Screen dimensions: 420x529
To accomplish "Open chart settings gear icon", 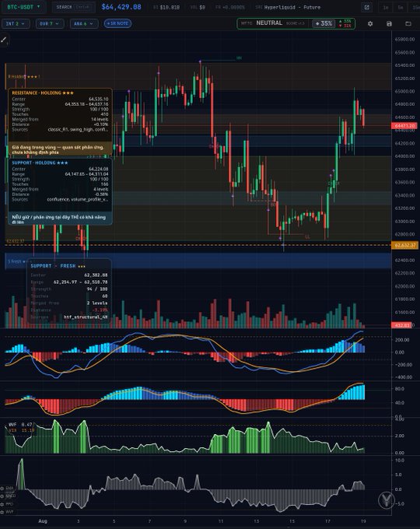I will (370, 23).
